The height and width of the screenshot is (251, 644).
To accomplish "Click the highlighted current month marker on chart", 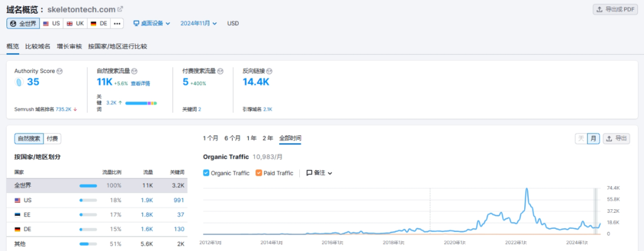I will point(595,211).
